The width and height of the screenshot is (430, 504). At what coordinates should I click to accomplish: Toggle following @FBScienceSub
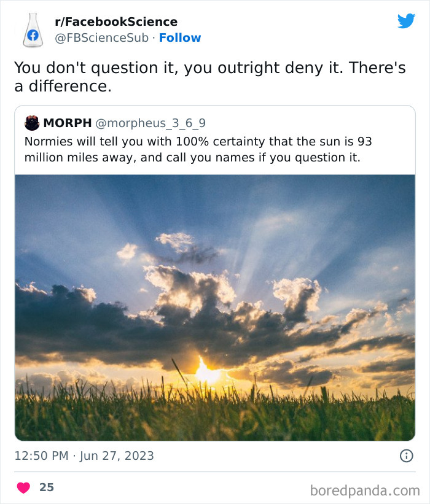point(180,37)
